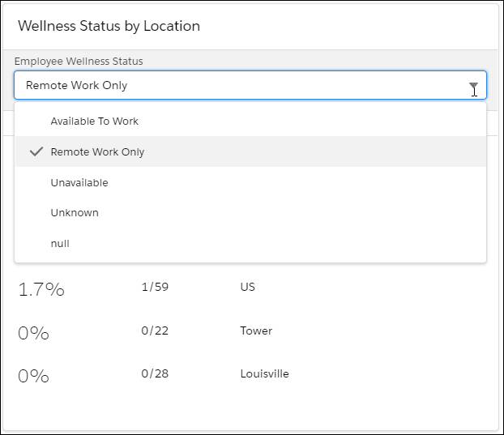
Task: Click the 0% value for Tower
Action: point(33,333)
